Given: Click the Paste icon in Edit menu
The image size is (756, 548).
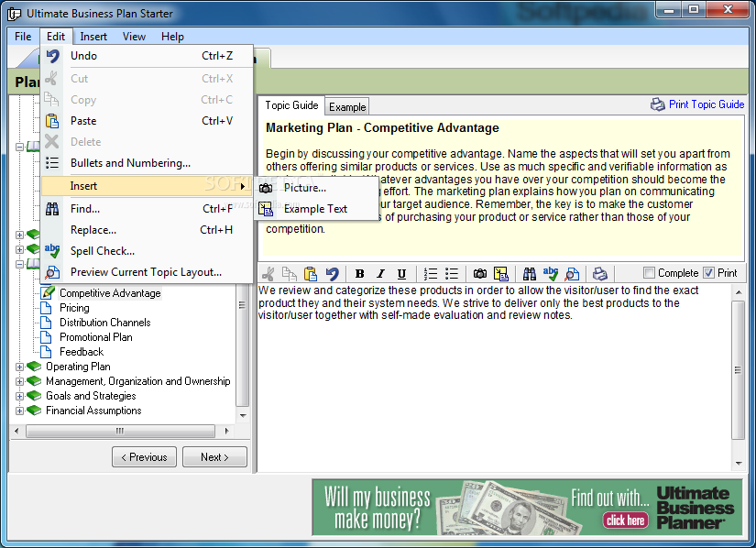Looking at the screenshot, I should coord(52,120).
